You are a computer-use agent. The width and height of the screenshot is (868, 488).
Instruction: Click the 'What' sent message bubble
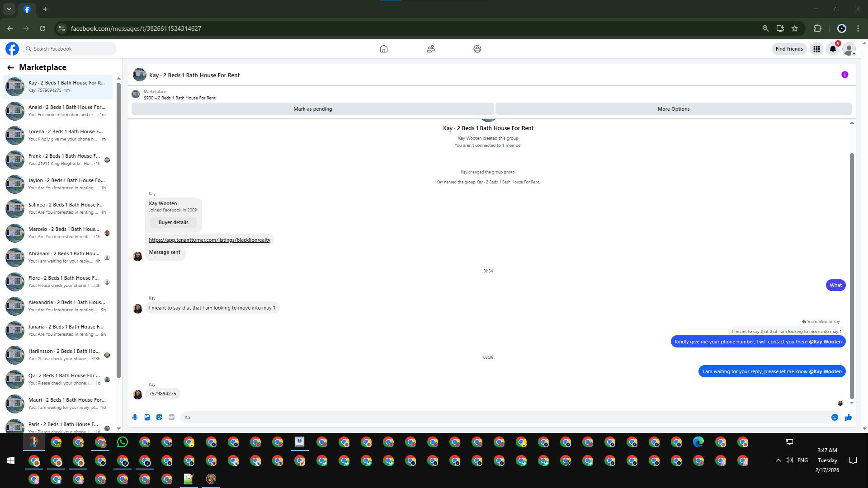pyautogui.click(x=836, y=285)
